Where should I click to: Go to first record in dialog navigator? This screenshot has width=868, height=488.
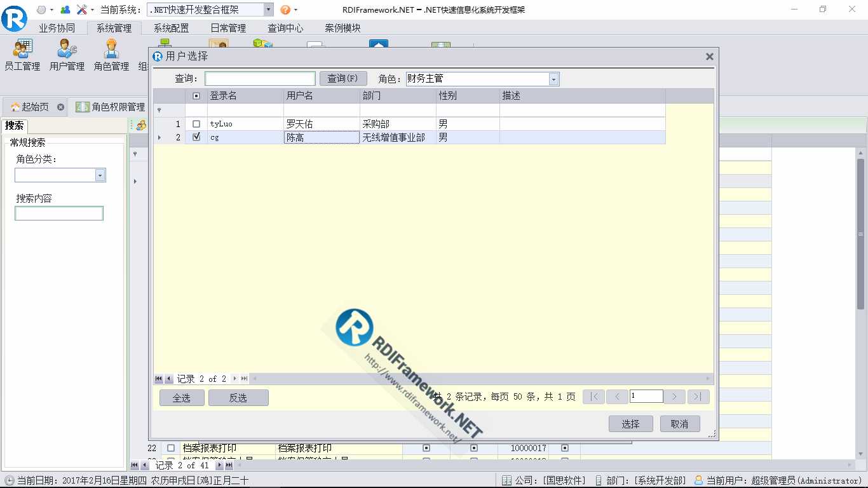click(x=159, y=379)
